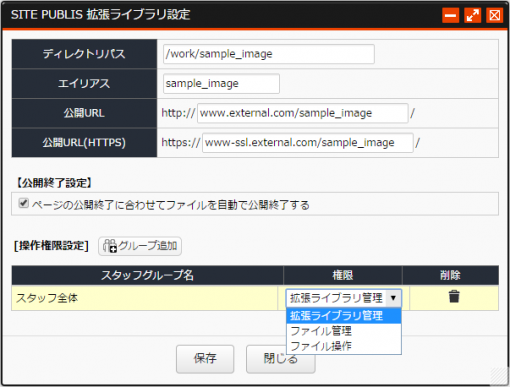
Task: Click the 公開URL(HTTPS) row label
Action: [x=84, y=143]
